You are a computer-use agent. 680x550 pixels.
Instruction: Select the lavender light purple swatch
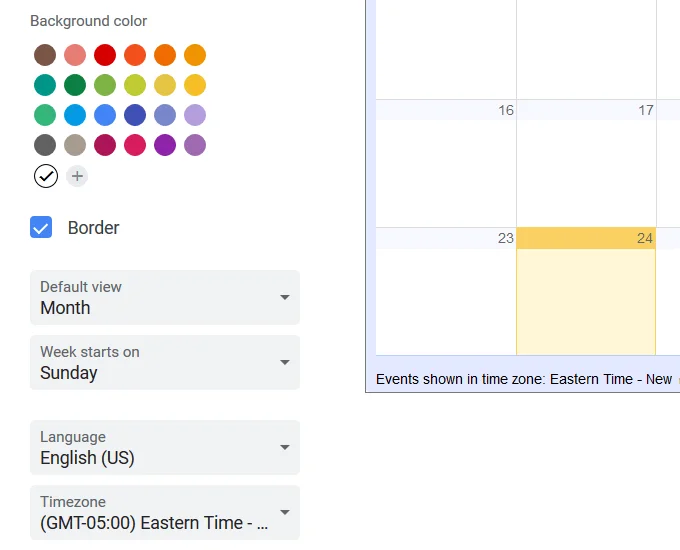point(195,115)
